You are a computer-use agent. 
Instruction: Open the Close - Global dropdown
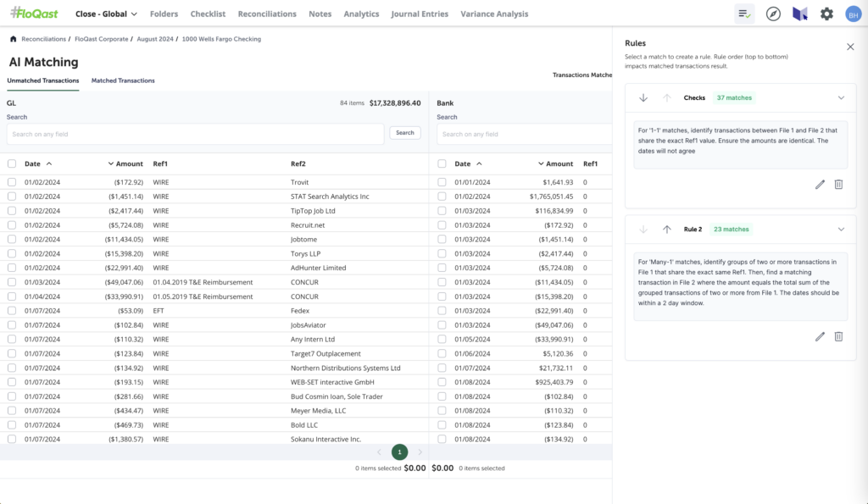[x=106, y=14]
